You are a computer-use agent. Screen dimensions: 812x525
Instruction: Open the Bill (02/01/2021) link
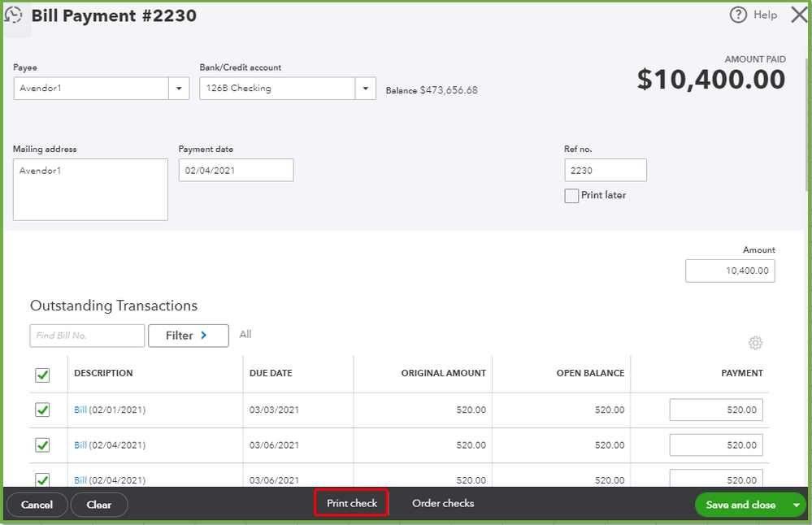pos(80,410)
